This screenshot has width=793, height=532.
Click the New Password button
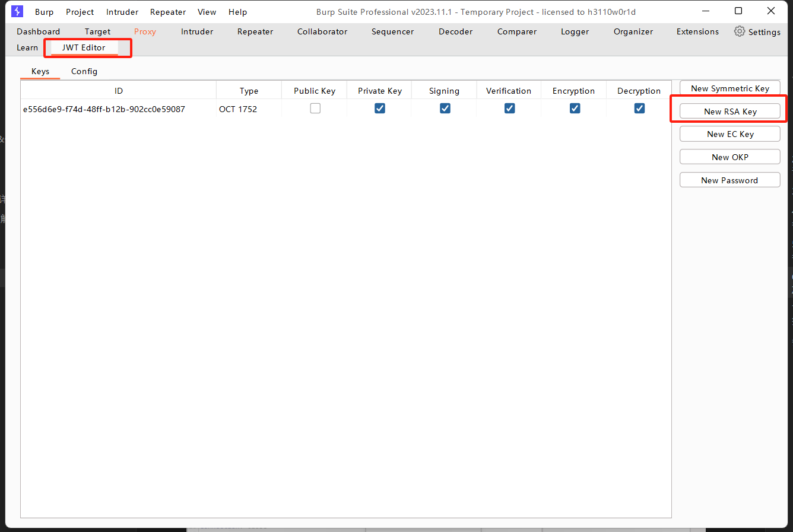click(730, 180)
